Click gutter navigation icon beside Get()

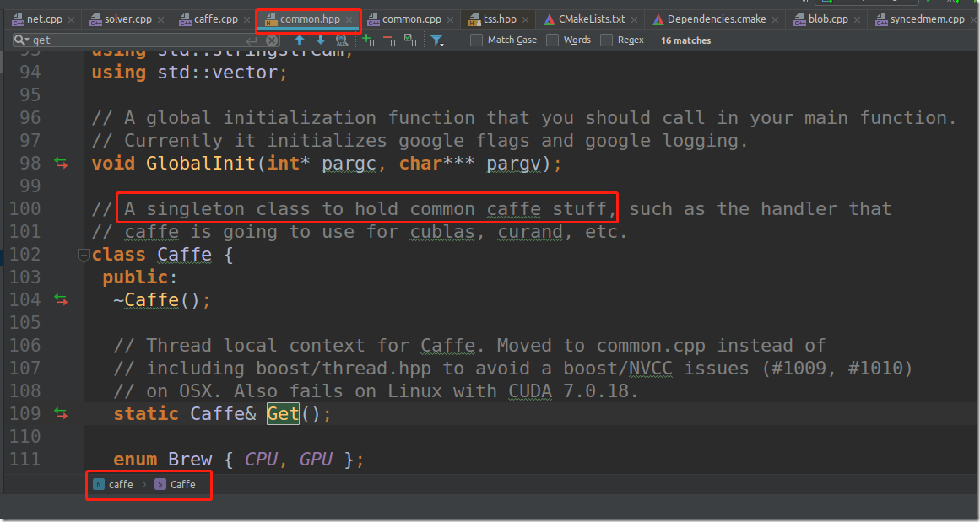(x=61, y=413)
